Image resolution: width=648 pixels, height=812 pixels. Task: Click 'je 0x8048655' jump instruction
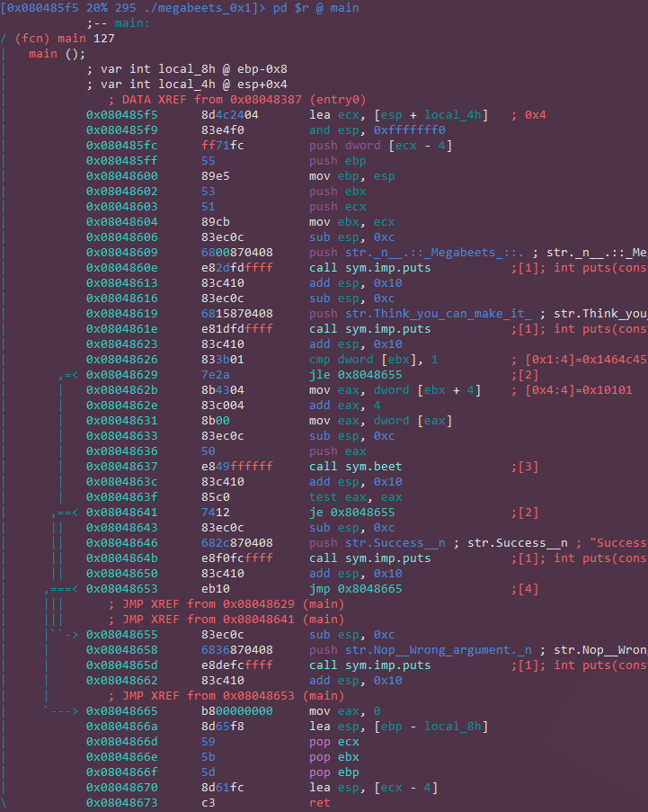[352, 513]
